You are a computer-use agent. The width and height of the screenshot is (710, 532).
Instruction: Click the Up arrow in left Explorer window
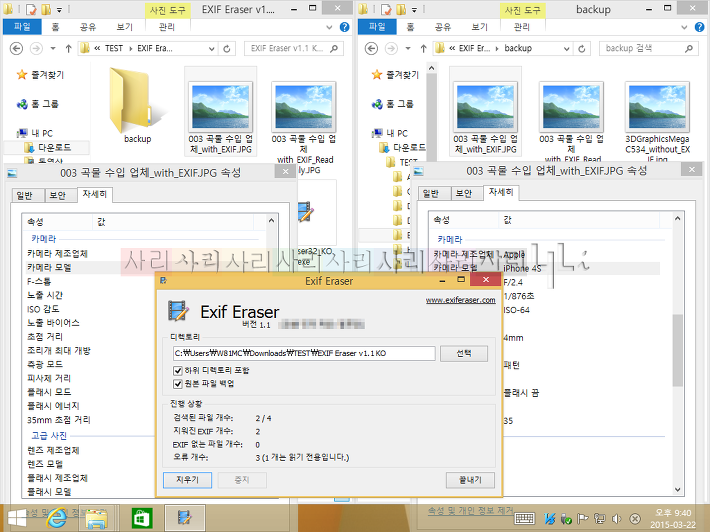click(68, 48)
